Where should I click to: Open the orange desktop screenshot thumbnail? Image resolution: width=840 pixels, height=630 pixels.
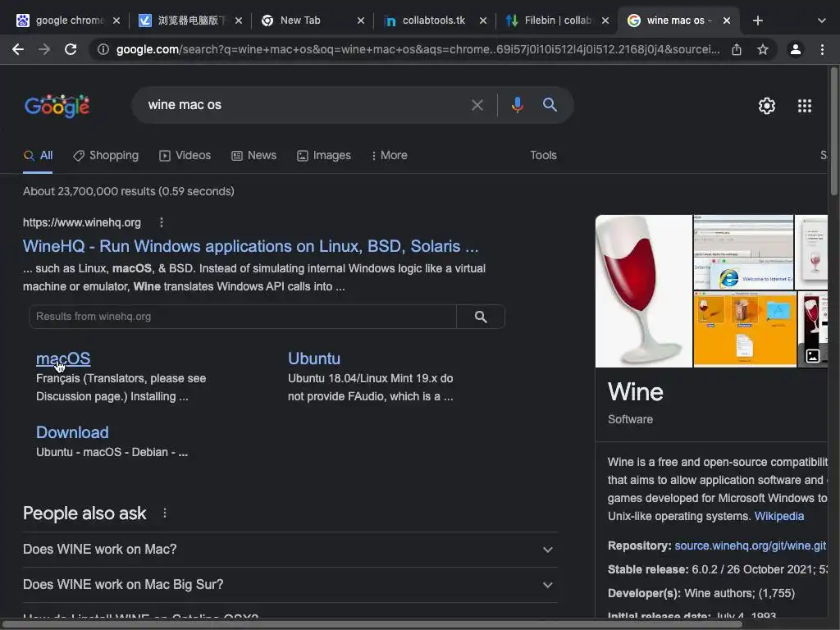(x=745, y=329)
